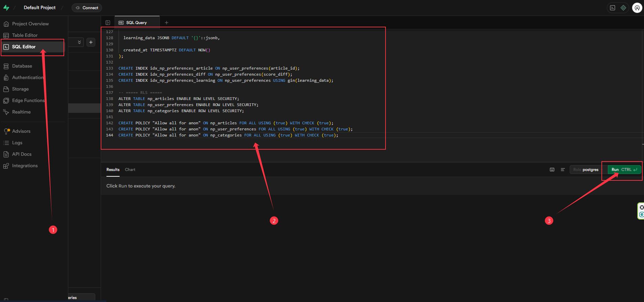Viewport: 644px width, 302px height.
Task: Click the prettify SQL lines icon
Action: [x=563, y=170]
